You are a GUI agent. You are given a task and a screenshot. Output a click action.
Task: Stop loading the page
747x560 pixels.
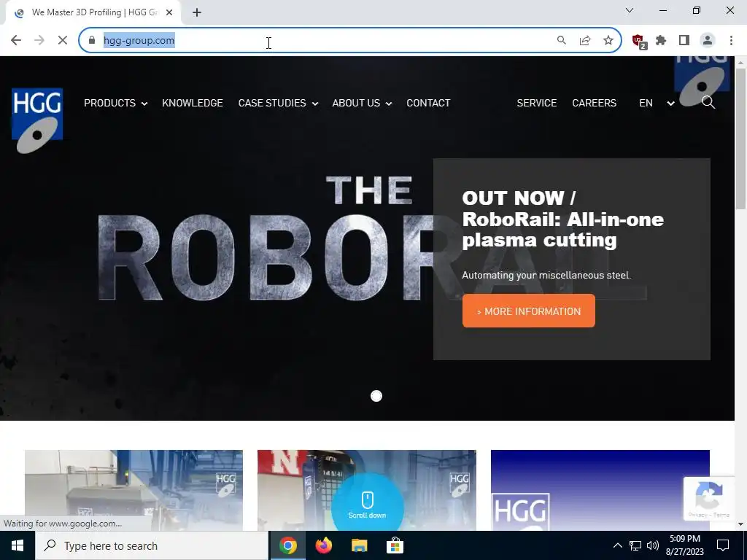(x=63, y=41)
